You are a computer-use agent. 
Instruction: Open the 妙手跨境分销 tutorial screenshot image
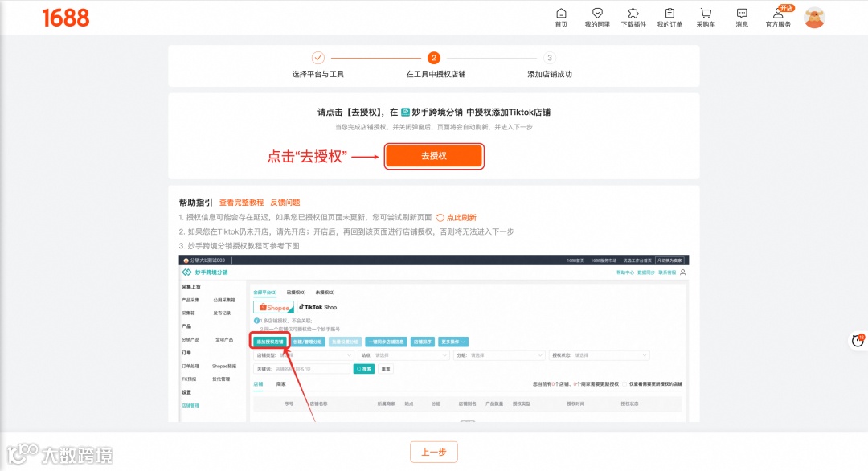pyautogui.click(x=434, y=338)
